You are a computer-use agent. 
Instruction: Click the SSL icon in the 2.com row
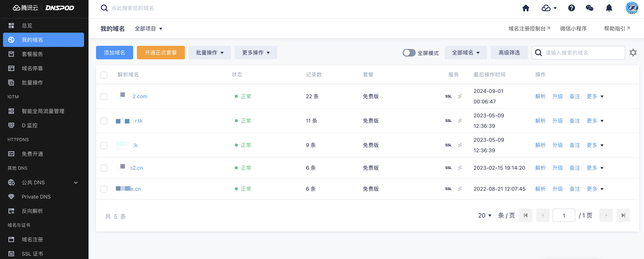coord(448,96)
